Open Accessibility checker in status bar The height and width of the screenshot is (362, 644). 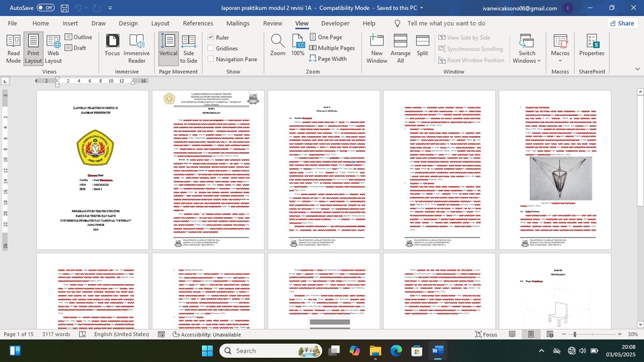coord(207,335)
